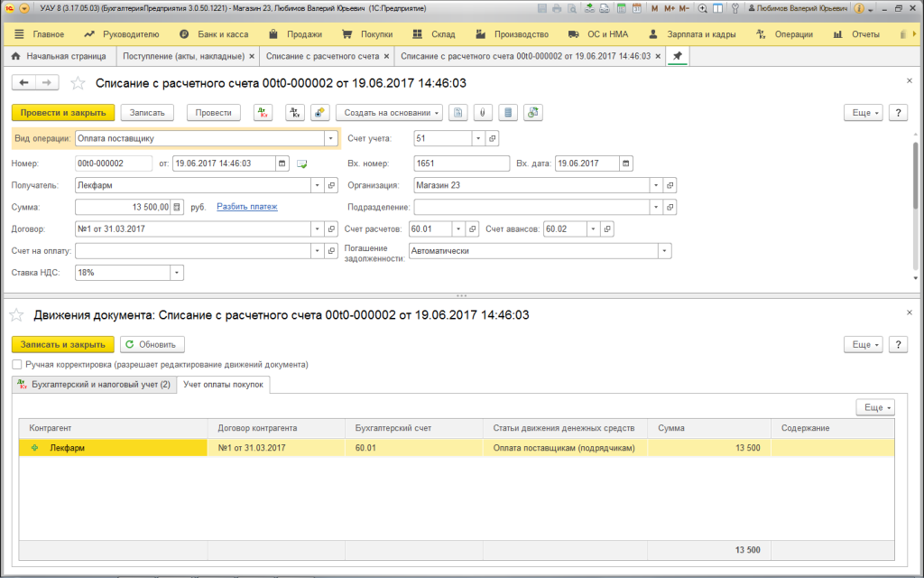The width and height of the screenshot is (924, 578).
Task: Switch to Бухгалтерский и налоговый учет tab
Action: click(x=94, y=385)
